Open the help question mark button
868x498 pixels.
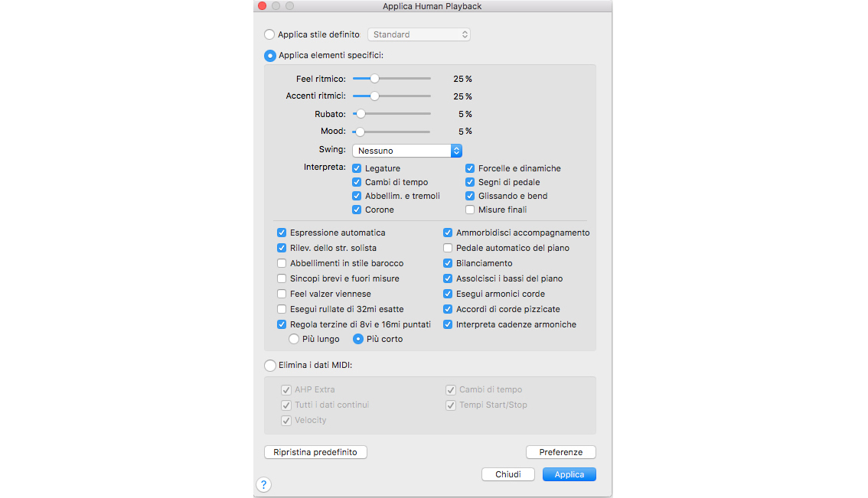pyautogui.click(x=263, y=484)
